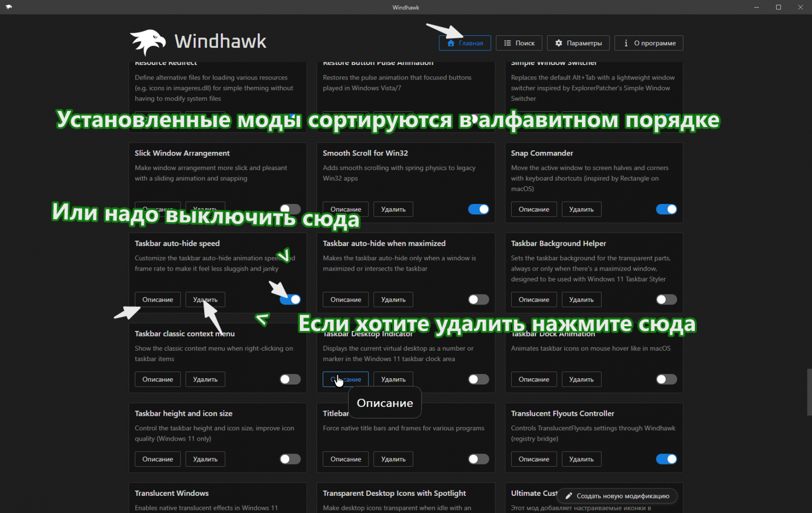Delete Translucent Flyouts Controller mod
Screen dimensions: 812x513
coord(581,459)
